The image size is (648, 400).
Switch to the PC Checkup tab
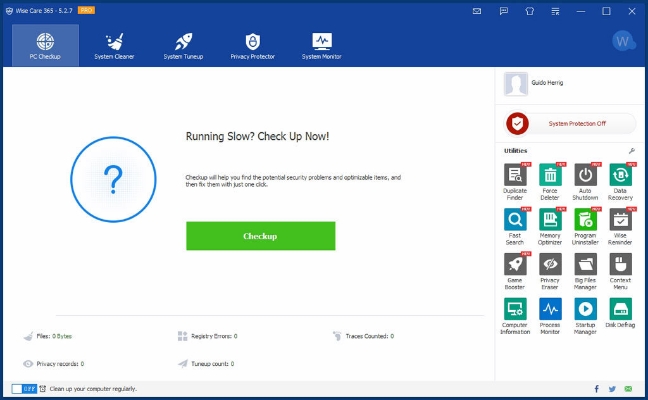pos(45,45)
